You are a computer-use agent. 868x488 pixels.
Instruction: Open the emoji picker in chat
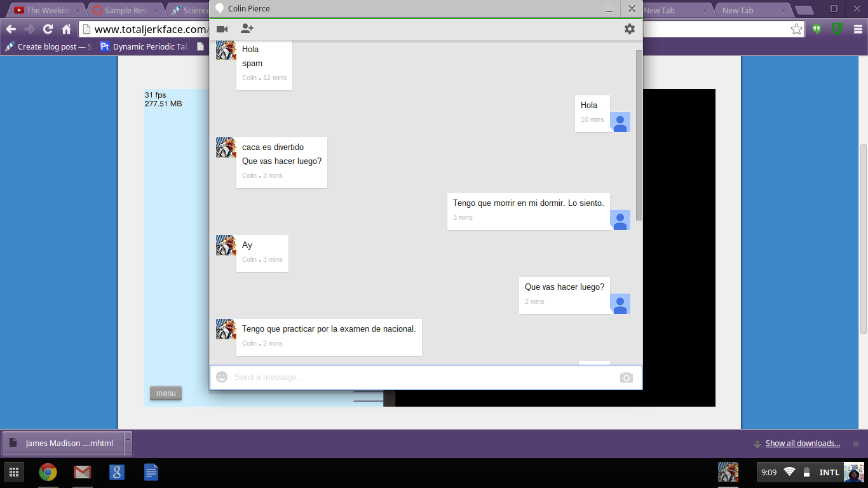point(222,377)
